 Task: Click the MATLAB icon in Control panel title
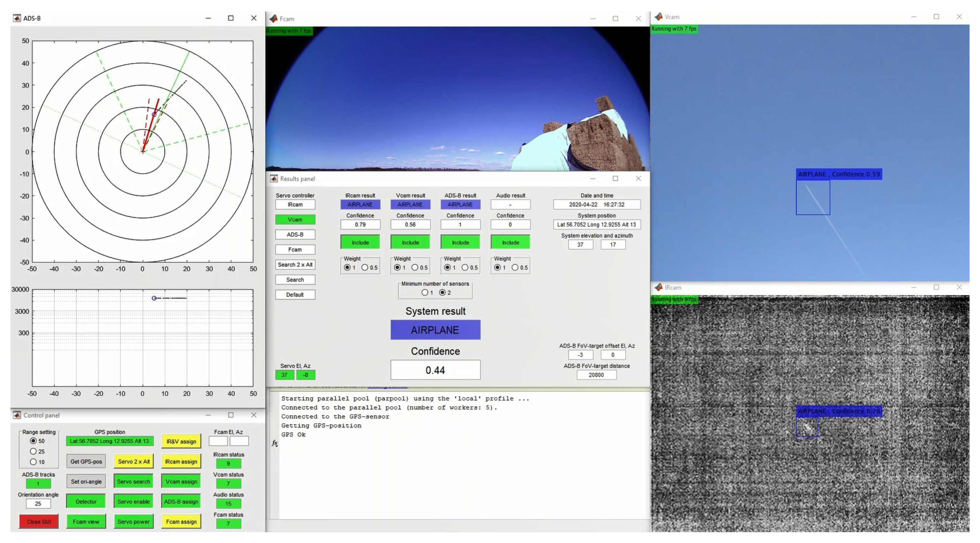tap(17, 415)
